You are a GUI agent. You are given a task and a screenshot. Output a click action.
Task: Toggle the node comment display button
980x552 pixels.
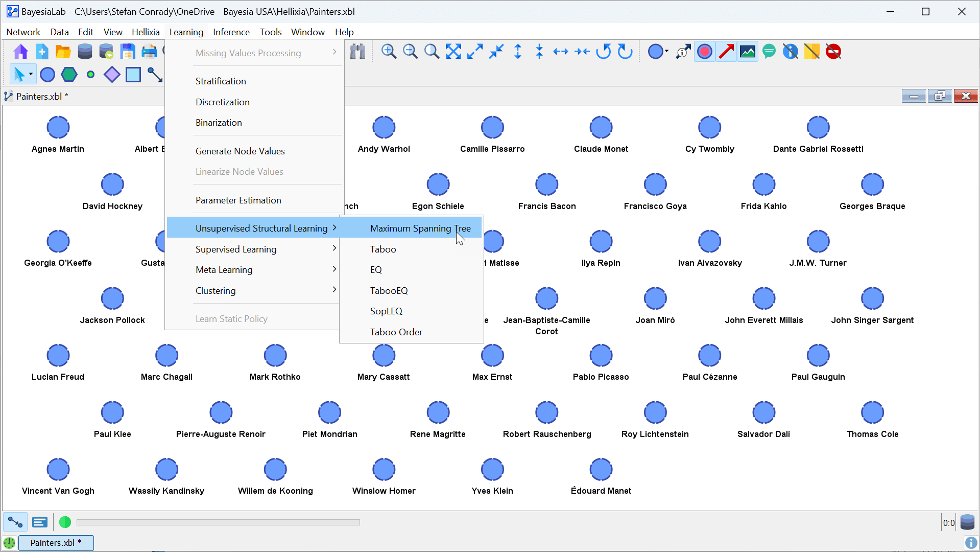point(769,52)
